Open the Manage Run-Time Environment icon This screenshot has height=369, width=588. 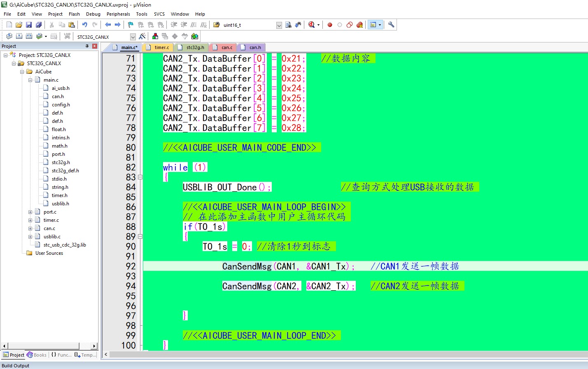(x=195, y=36)
